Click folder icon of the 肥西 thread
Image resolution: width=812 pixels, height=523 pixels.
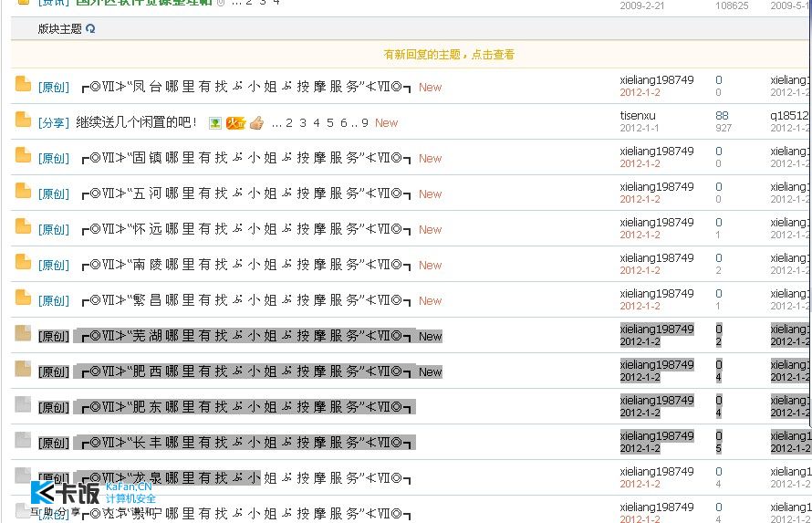(23, 369)
